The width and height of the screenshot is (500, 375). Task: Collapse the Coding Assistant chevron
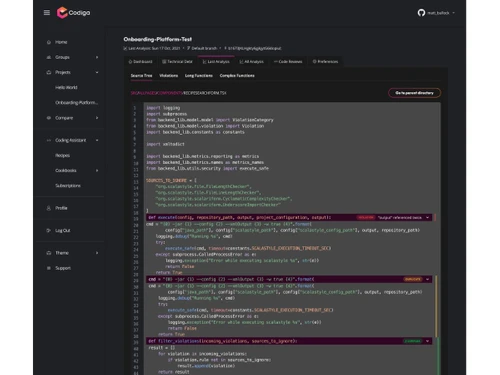[x=97, y=140]
